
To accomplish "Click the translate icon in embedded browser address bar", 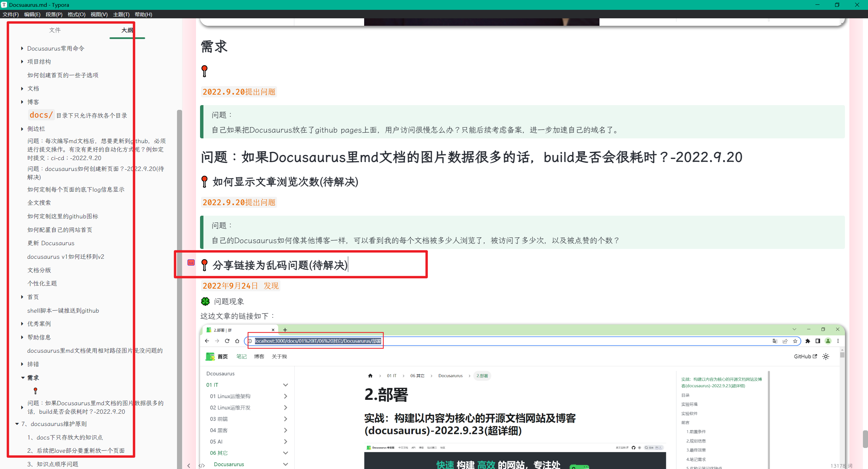I will pos(775,341).
